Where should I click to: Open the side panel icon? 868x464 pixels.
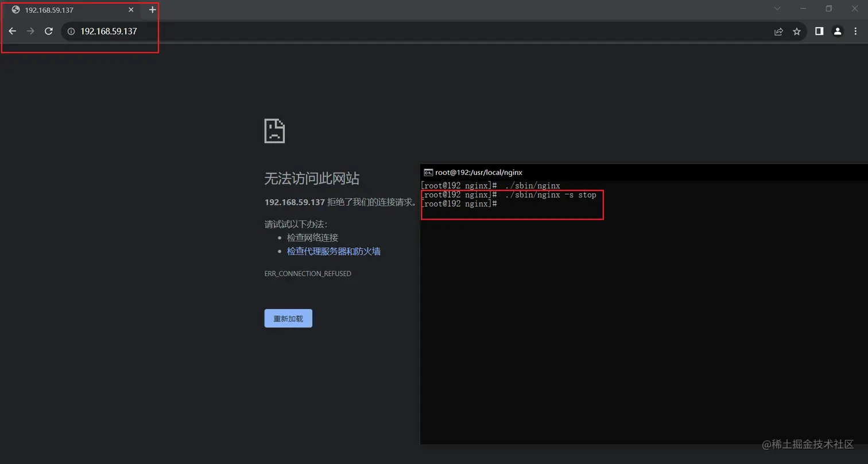coord(819,32)
